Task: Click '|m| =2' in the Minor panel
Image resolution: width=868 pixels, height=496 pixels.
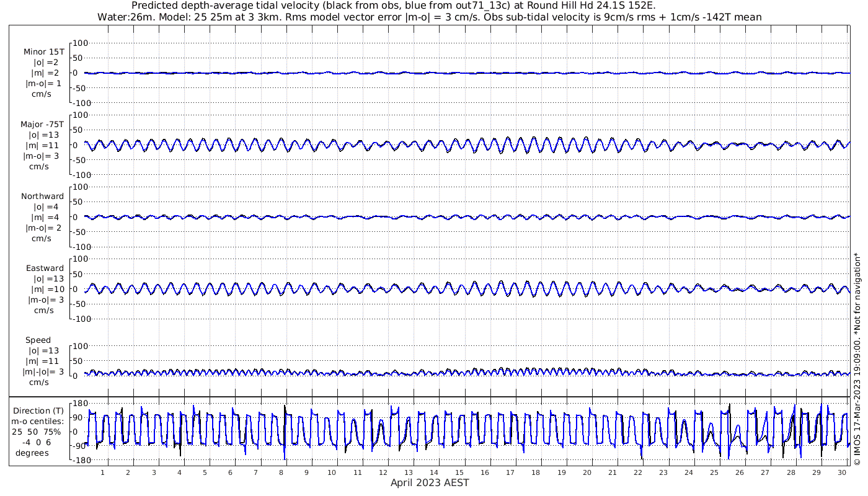Action: 45,73
